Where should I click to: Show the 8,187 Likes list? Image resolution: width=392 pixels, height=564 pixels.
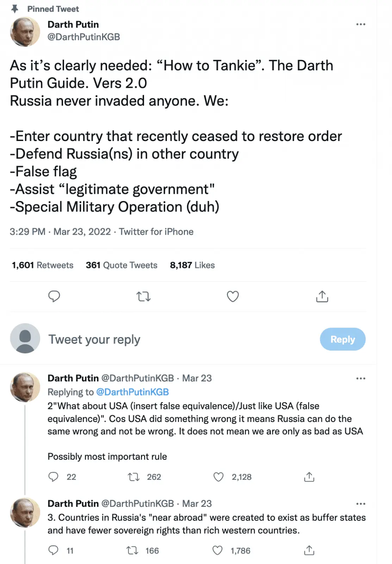[x=192, y=265]
